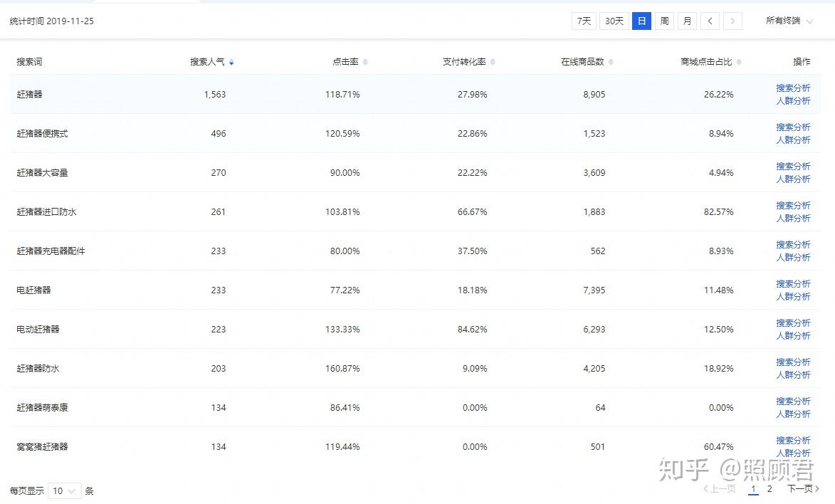Sort by 点击率 column icon

(365, 63)
